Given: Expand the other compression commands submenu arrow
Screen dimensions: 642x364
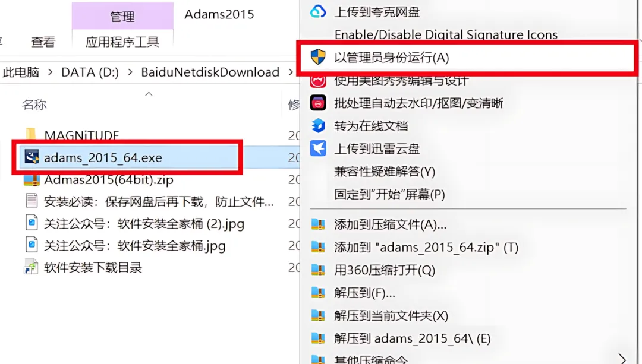Looking at the screenshot, I should [x=622, y=359].
